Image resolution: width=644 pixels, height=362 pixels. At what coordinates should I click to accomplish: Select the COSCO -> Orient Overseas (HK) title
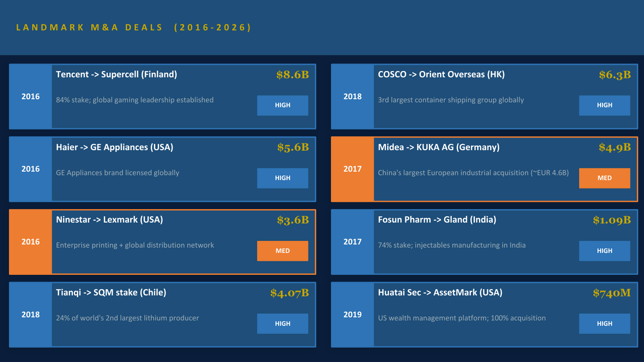[441, 74]
